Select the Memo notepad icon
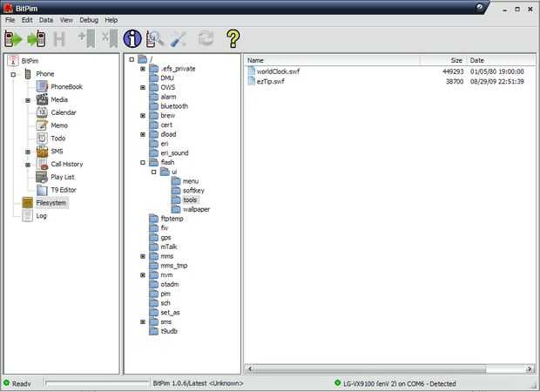Image resolution: width=540 pixels, height=392 pixels. coord(42,125)
